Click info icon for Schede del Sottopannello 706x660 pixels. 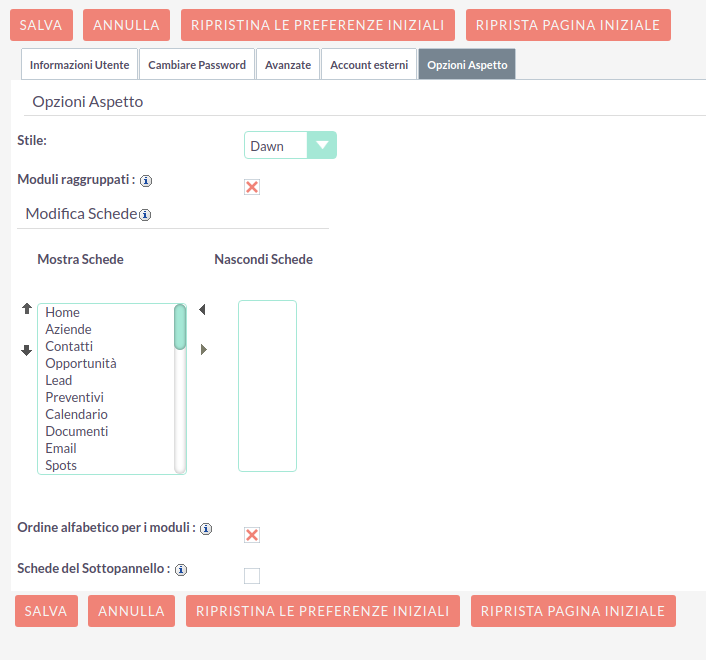[181, 570]
